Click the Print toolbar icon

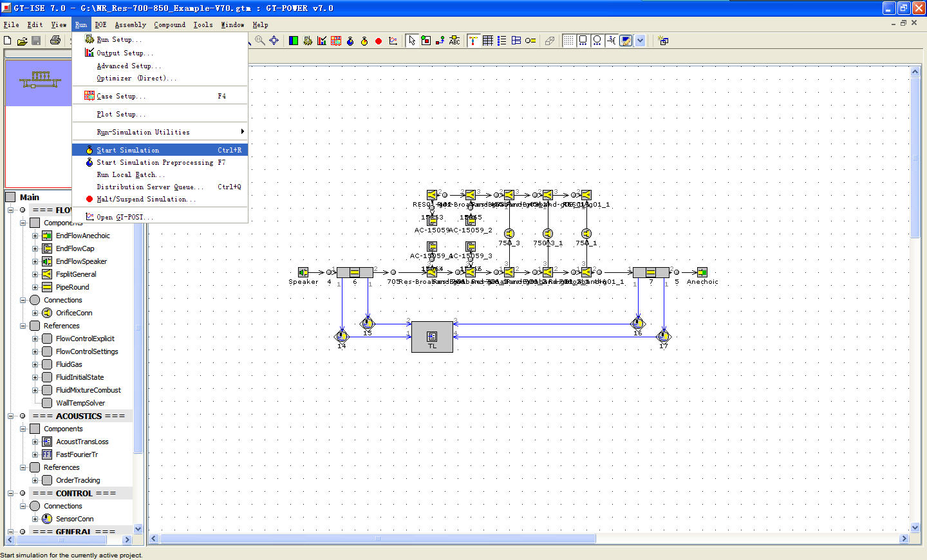click(55, 41)
